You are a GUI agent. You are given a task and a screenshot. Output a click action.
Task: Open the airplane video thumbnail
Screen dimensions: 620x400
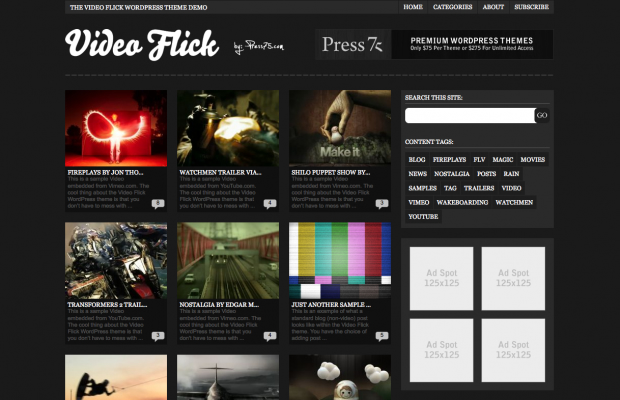pyautogui.click(x=228, y=377)
